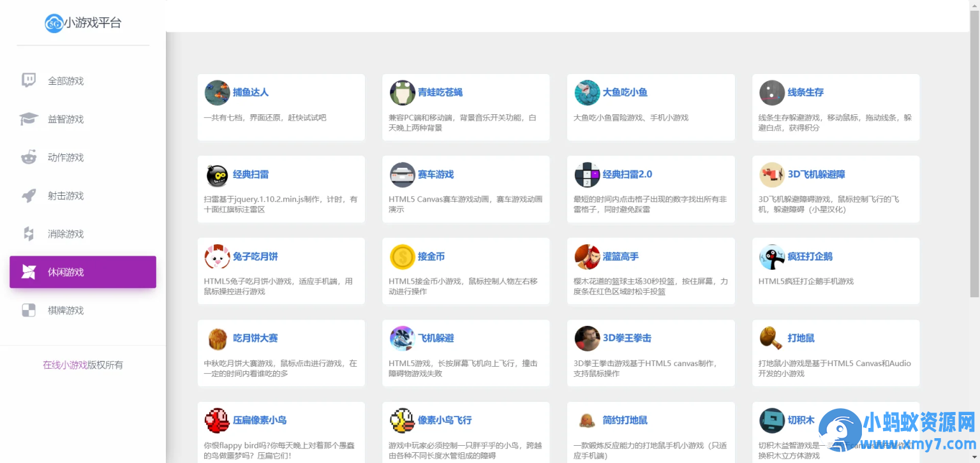Open the 赛车游戏 game link
This screenshot has height=463, width=980.
coord(436,175)
